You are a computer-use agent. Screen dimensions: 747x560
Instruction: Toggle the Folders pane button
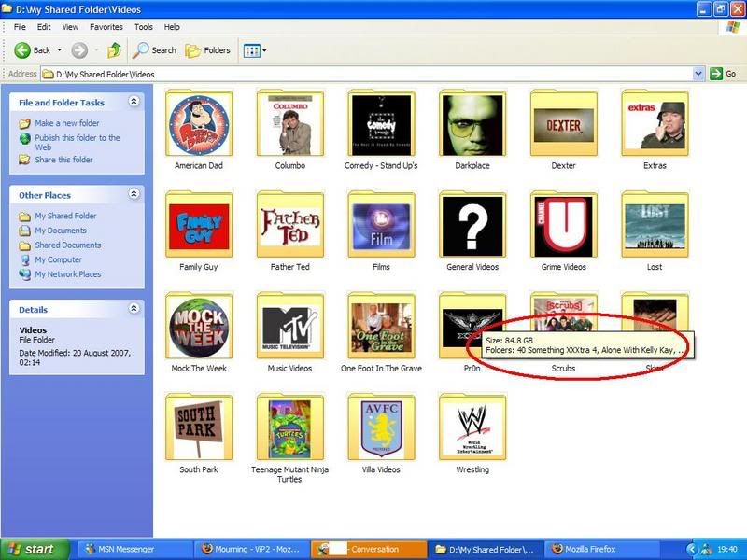[x=207, y=50]
